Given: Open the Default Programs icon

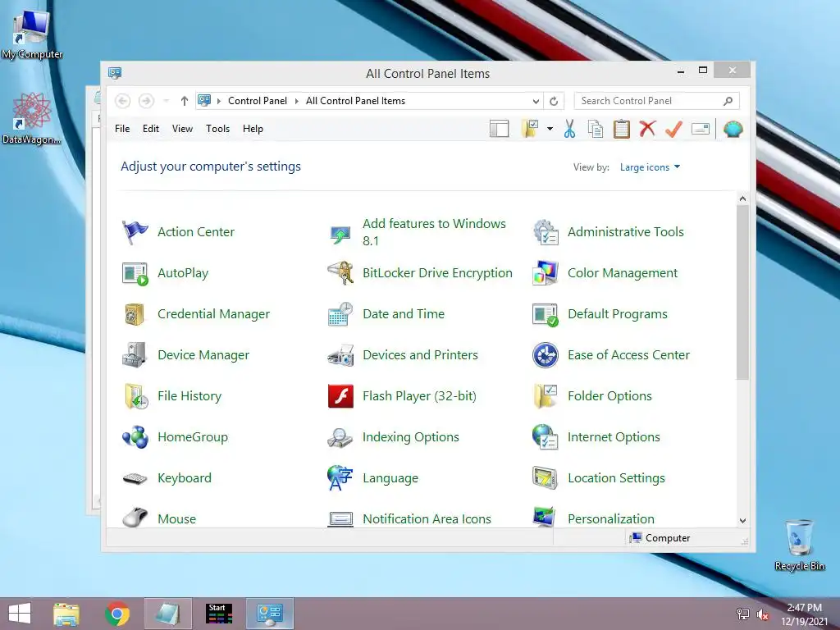Looking at the screenshot, I should pyautogui.click(x=546, y=314).
